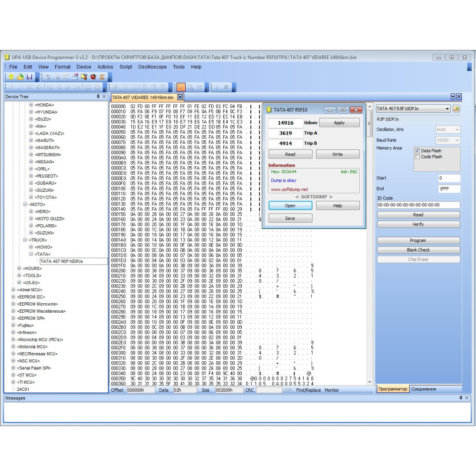Open the Baud Rate 19200 dropdown
476x476 pixels.
pos(457,140)
